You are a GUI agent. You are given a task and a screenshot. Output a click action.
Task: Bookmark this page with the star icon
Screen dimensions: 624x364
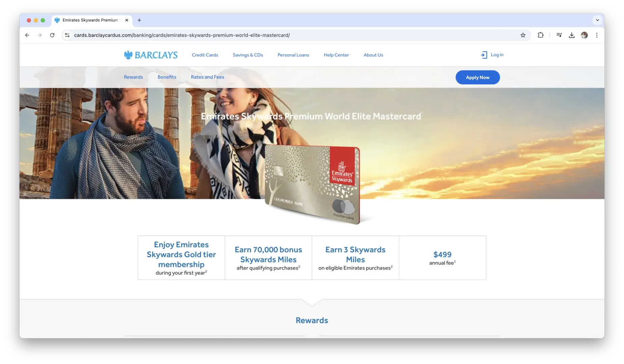(x=523, y=35)
